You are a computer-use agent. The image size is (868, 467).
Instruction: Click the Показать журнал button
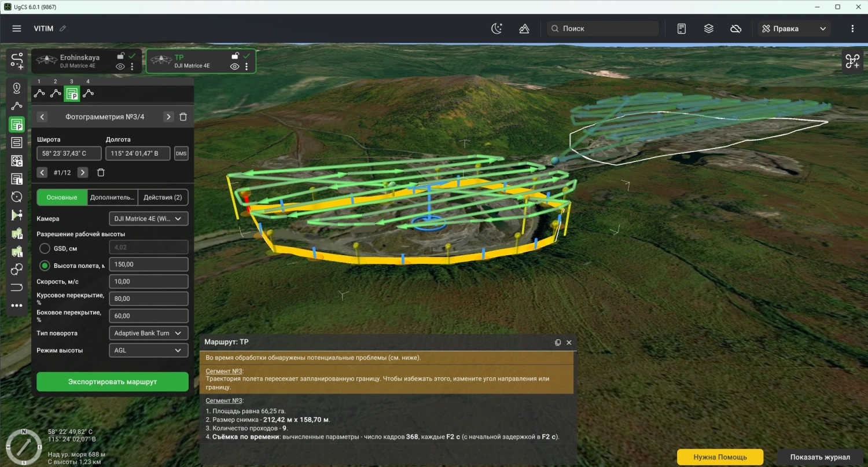[820, 457]
